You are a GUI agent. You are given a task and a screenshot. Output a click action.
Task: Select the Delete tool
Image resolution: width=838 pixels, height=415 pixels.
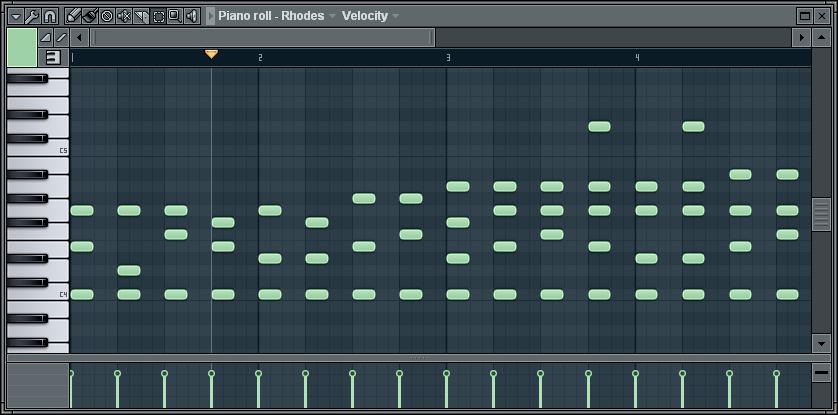[x=106, y=16]
